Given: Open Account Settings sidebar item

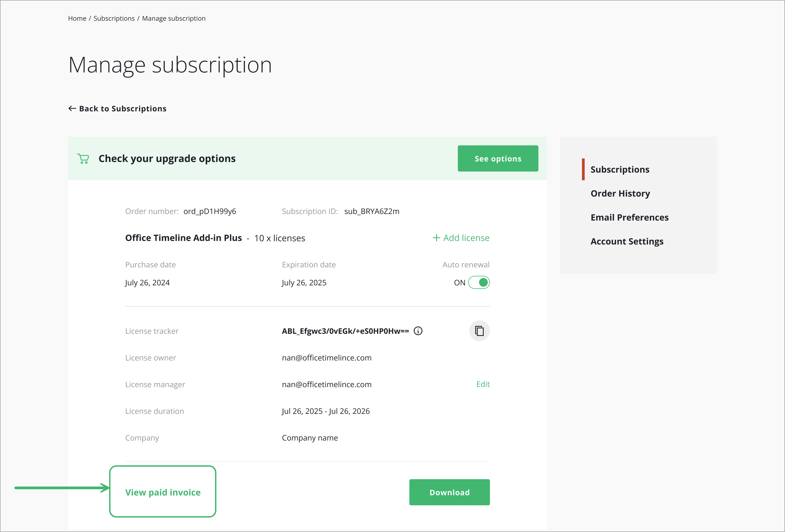Looking at the screenshot, I should tap(627, 241).
